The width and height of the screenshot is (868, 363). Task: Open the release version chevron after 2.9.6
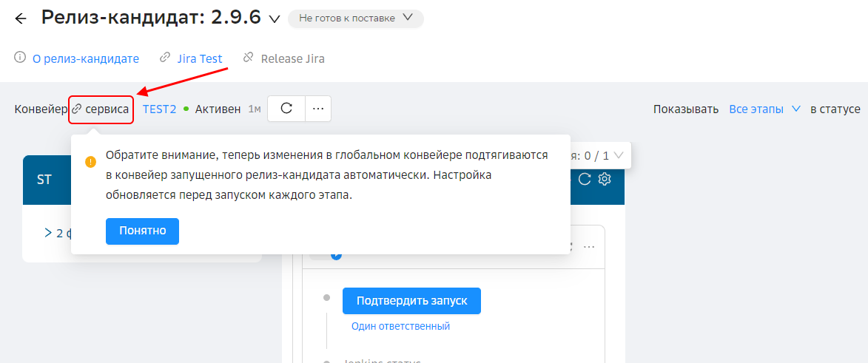pyautogui.click(x=275, y=19)
